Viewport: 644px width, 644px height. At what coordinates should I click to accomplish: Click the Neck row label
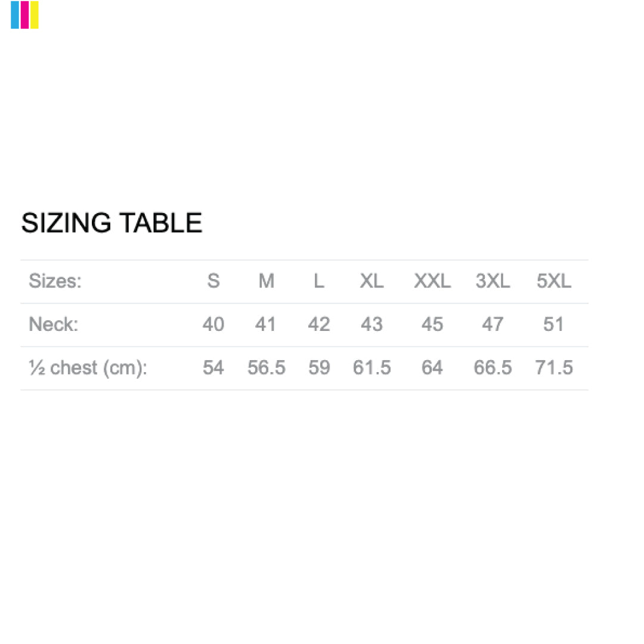pyautogui.click(x=54, y=324)
